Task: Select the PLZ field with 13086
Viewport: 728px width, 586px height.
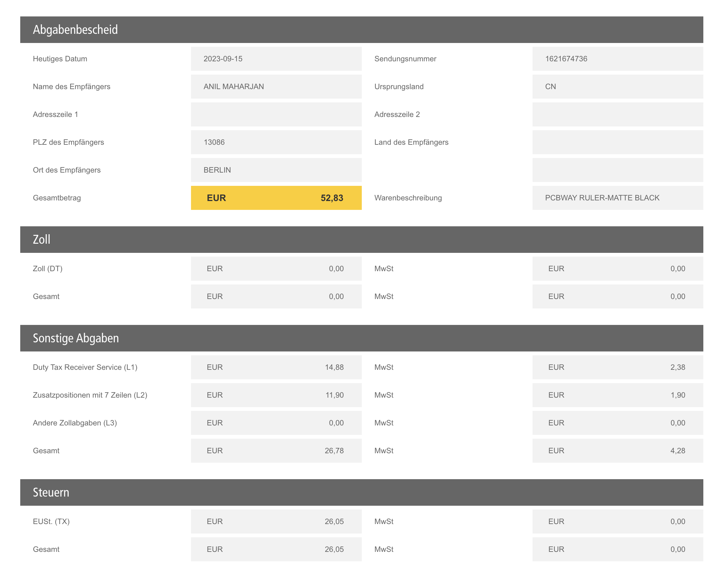Action: coord(276,142)
